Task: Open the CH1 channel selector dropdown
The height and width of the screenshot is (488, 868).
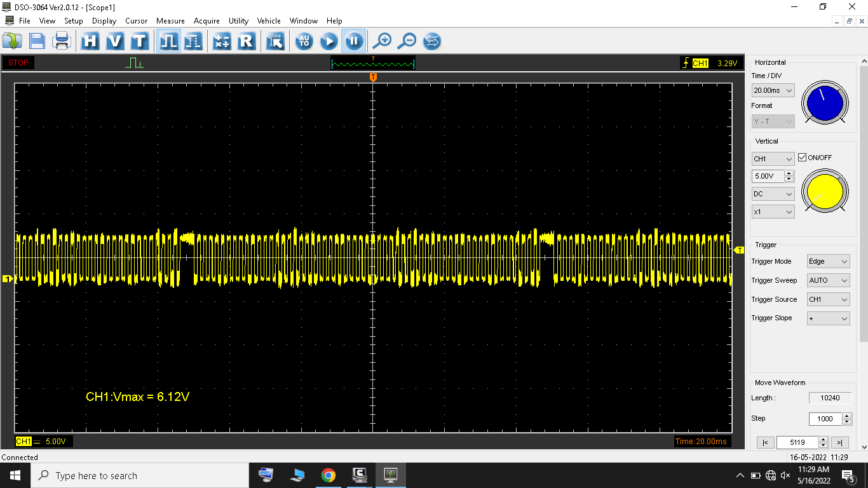Action: (773, 159)
